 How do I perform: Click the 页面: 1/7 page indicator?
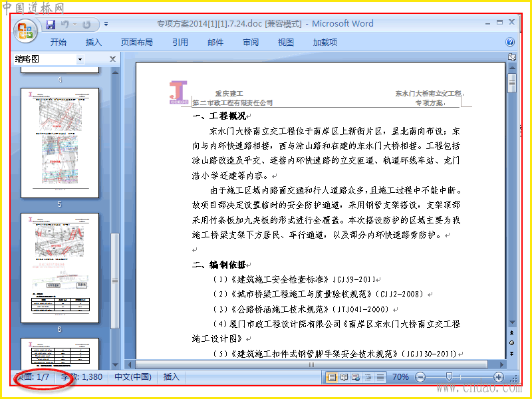[x=33, y=377]
